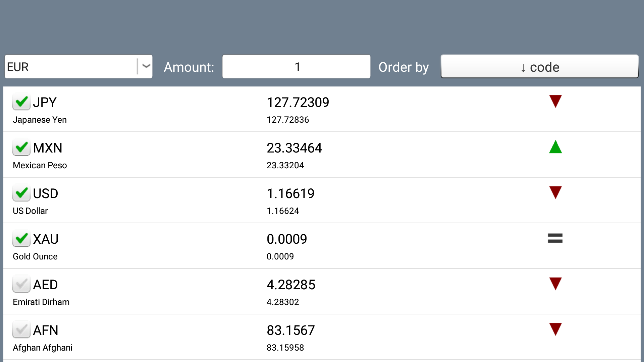This screenshot has height=362, width=644.
Task: Check the AFN Afghan Afghani checkbox
Action: tap(21, 330)
